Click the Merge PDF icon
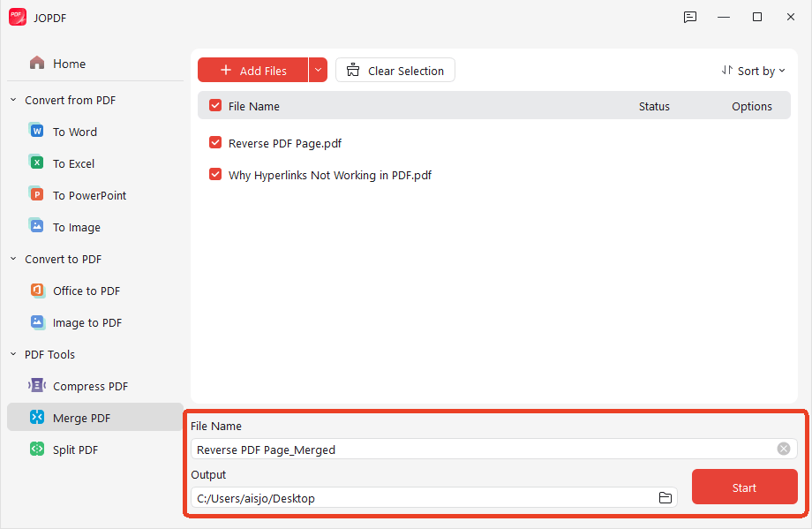 coord(37,417)
